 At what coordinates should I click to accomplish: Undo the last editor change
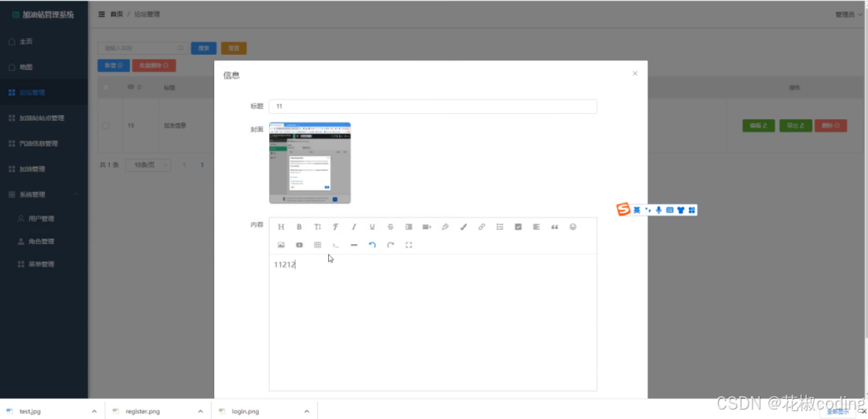372,245
